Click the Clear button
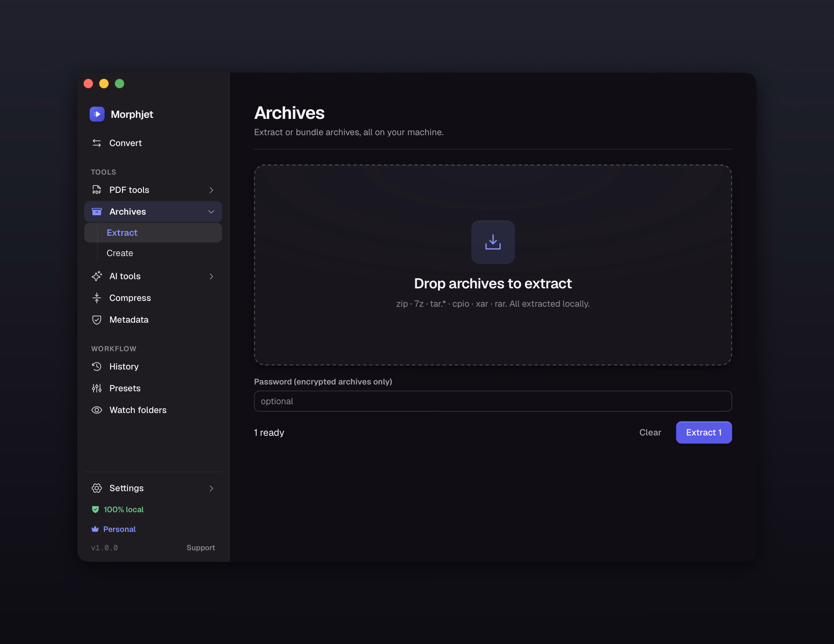This screenshot has width=834, height=644. (x=650, y=432)
